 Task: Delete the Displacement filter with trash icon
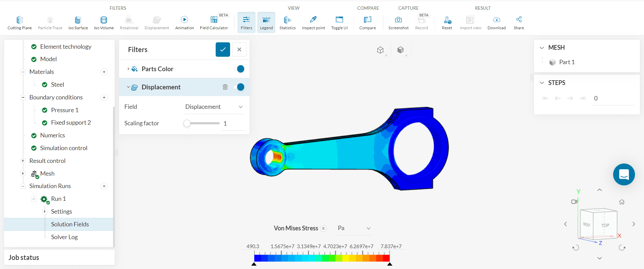tap(225, 87)
